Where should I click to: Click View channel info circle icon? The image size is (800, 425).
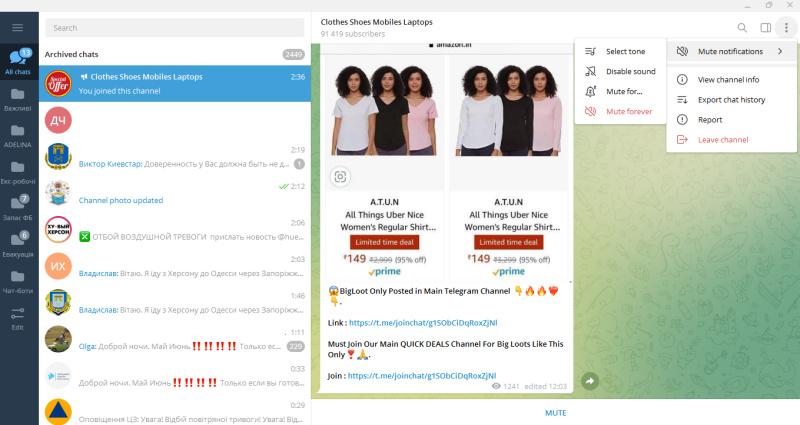coord(682,80)
